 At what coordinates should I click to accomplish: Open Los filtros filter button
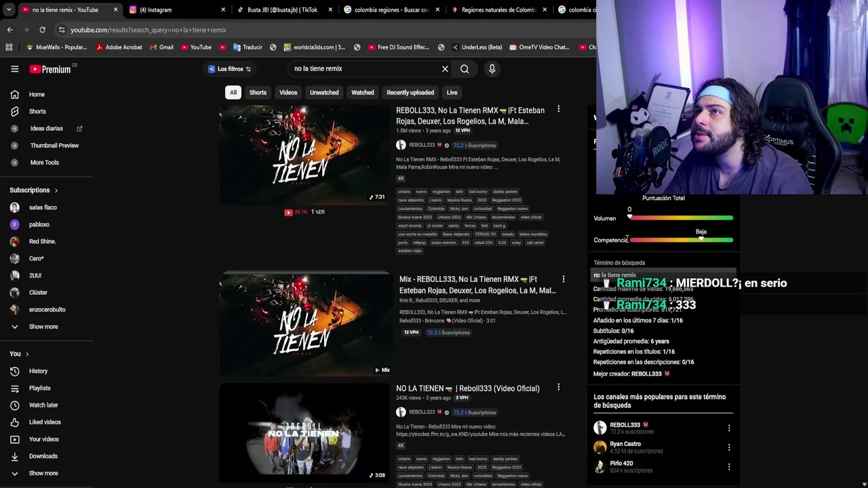[229, 68]
